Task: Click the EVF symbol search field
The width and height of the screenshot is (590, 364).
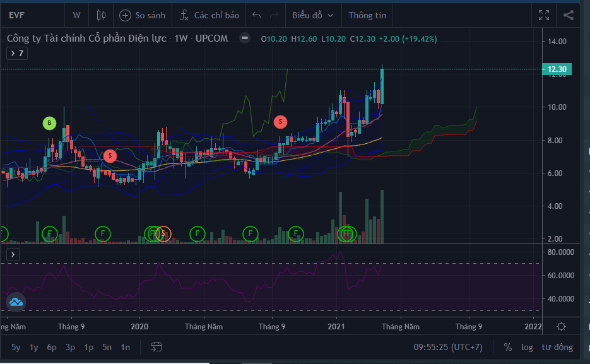Action: [32, 15]
